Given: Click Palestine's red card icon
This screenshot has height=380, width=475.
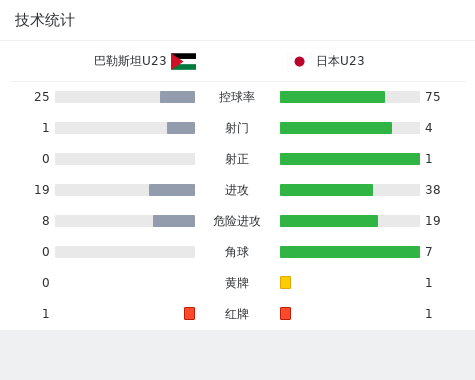Looking at the screenshot, I should click(x=189, y=313).
